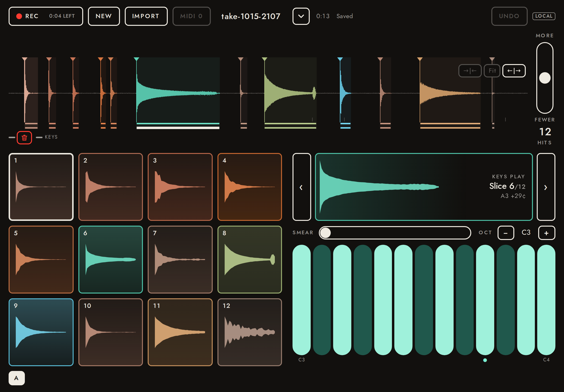
Task: Trigger pad 2
Action: 110,187
